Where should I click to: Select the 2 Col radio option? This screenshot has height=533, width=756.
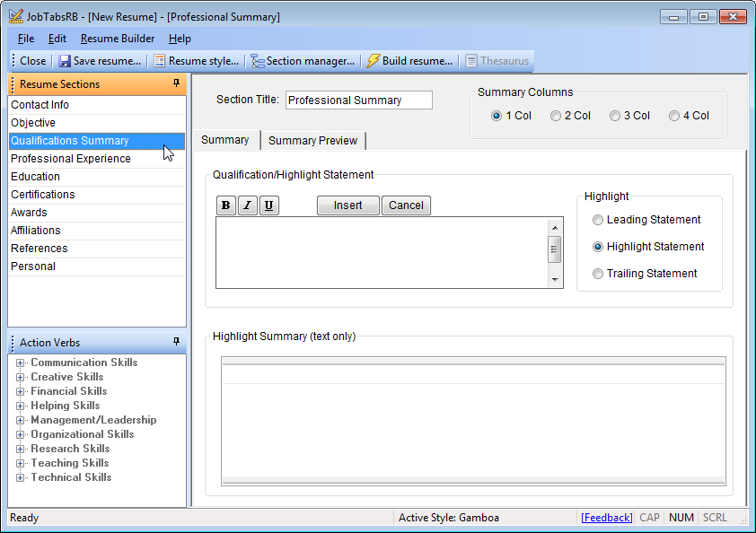pyautogui.click(x=556, y=116)
